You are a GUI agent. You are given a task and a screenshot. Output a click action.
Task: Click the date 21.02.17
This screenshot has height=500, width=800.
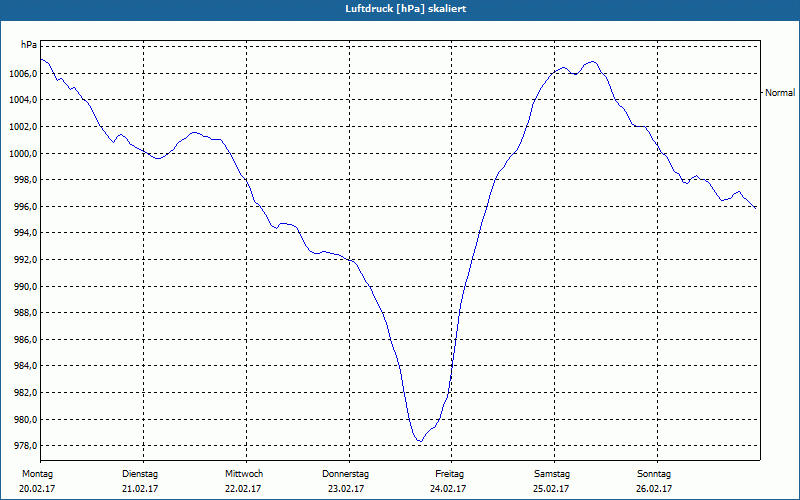click(140, 489)
